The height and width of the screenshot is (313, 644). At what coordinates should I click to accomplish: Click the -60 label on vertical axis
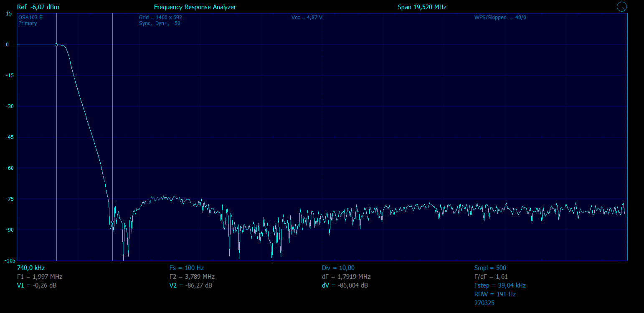pyautogui.click(x=9, y=168)
